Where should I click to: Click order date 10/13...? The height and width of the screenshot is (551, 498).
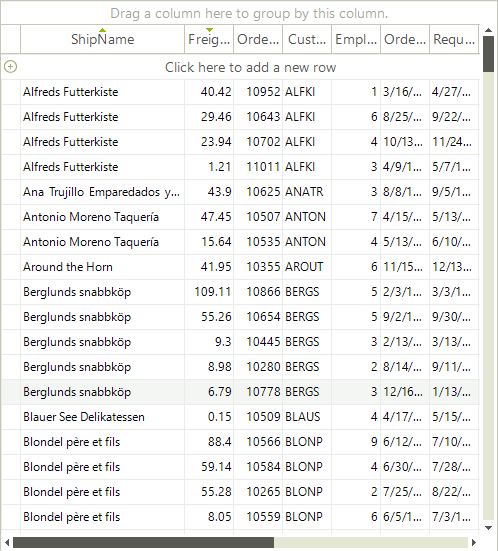coord(403,142)
